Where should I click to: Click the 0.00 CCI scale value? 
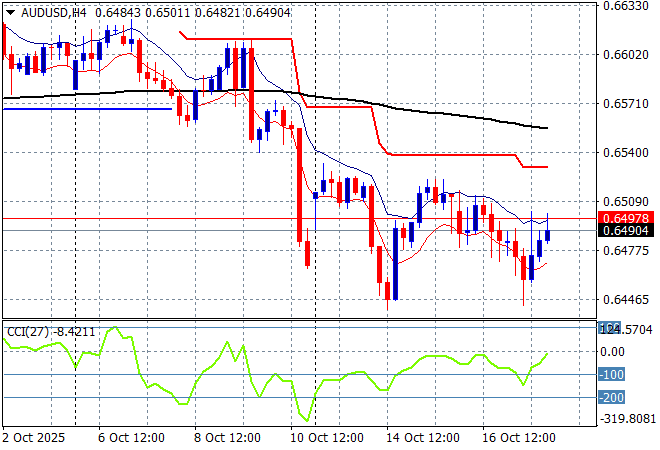pos(612,352)
